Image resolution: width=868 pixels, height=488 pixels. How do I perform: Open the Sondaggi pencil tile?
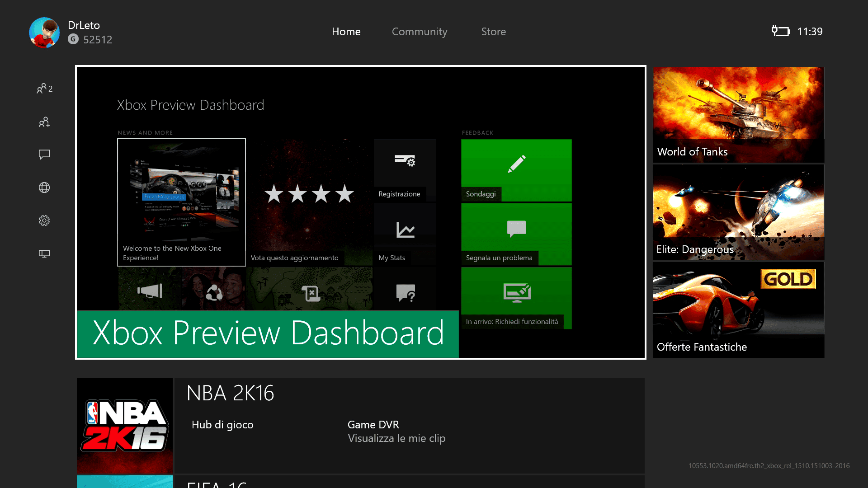click(516, 170)
